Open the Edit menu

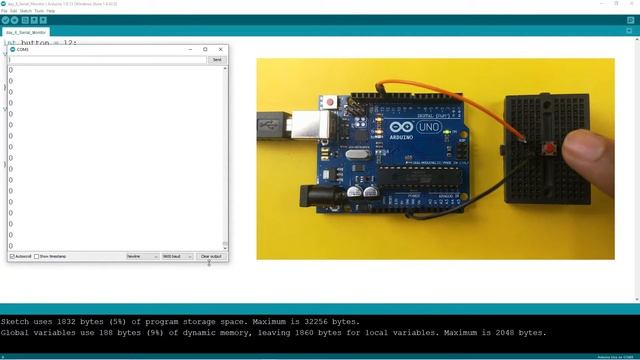click(x=13, y=11)
